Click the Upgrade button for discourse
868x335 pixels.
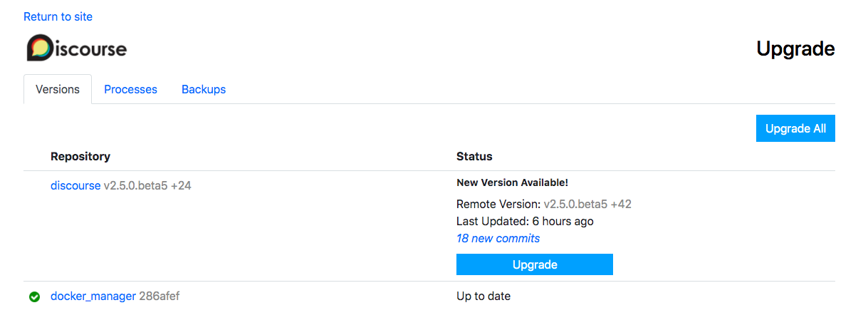[534, 264]
